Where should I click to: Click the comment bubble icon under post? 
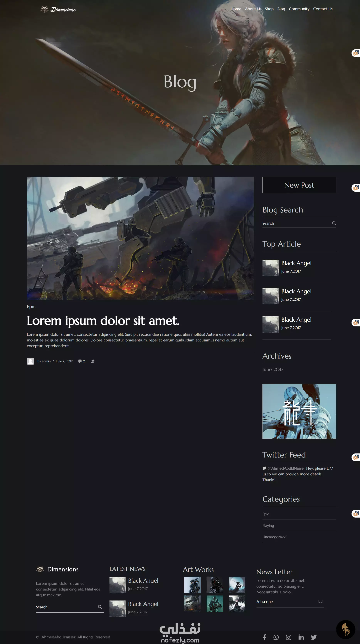[x=80, y=361]
